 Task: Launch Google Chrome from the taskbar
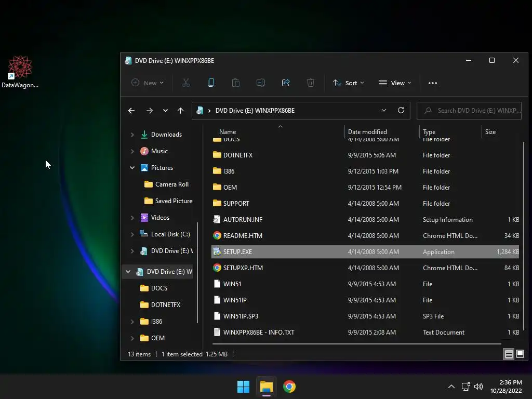point(289,387)
